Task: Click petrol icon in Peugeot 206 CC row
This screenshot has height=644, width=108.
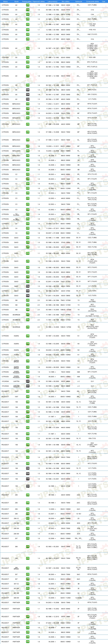Action: [x=28, y=518]
